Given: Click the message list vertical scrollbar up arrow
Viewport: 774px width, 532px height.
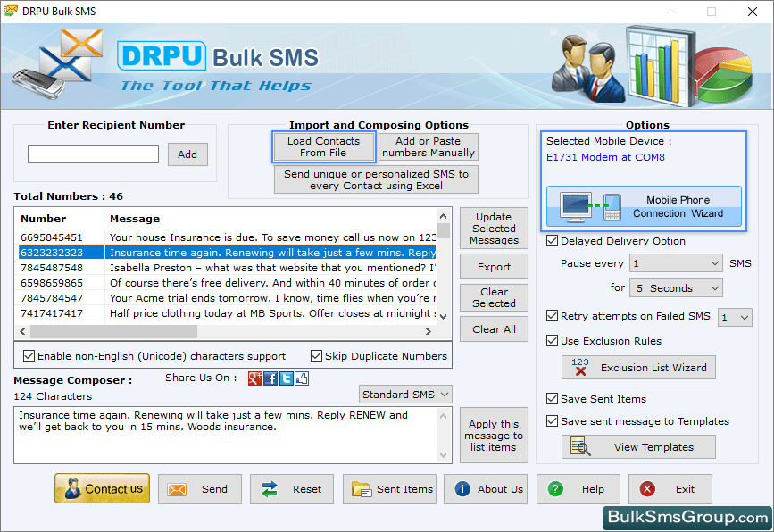Looking at the screenshot, I should tap(444, 216).
